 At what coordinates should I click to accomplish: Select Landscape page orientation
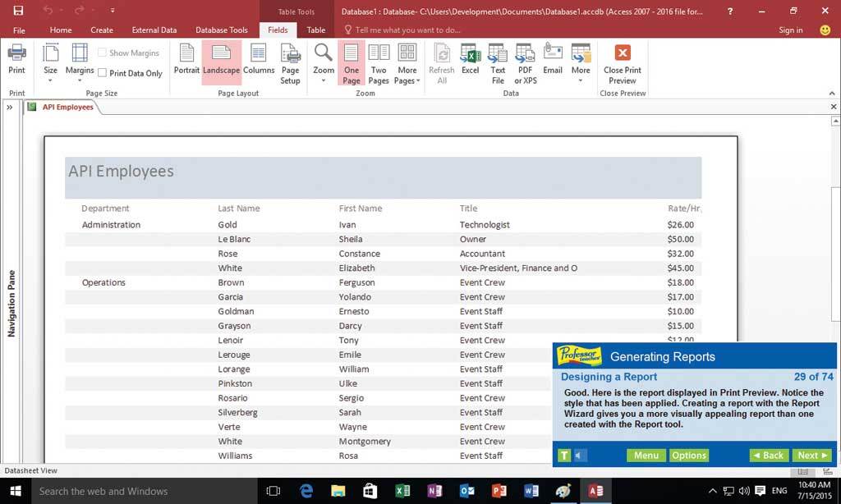tap(221, 60)
